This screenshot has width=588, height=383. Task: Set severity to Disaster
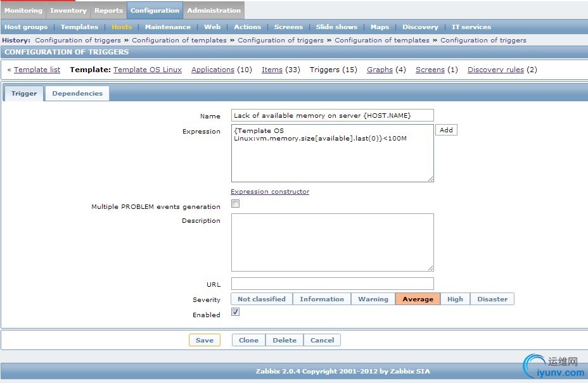492,299
